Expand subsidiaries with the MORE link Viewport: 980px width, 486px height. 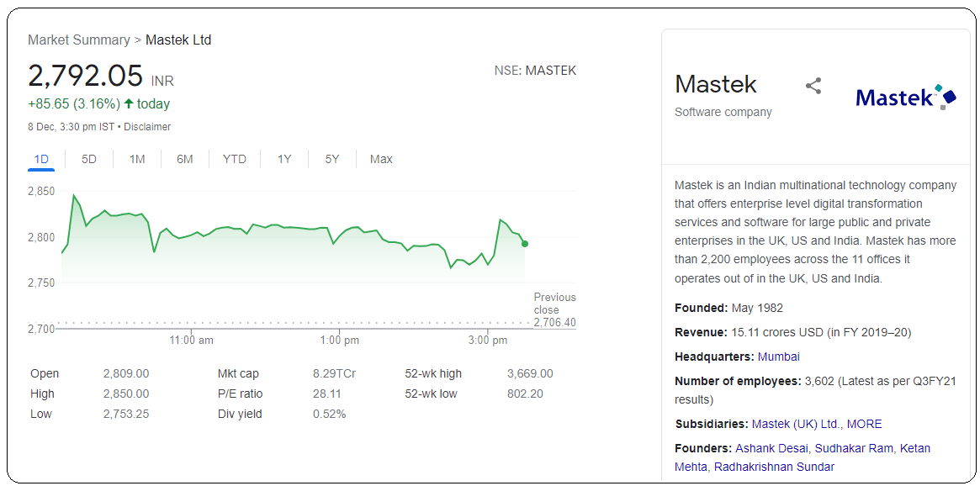pos(865,424)
